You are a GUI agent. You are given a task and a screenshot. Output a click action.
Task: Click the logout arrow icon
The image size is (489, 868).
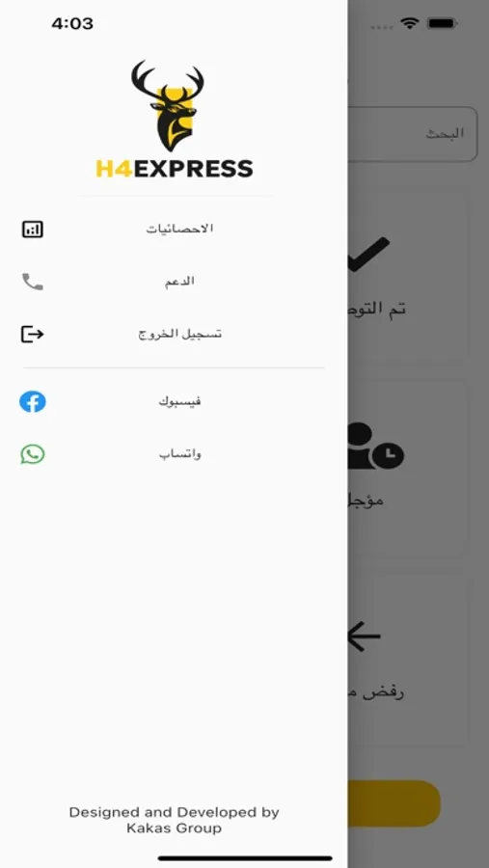[33, 335]
